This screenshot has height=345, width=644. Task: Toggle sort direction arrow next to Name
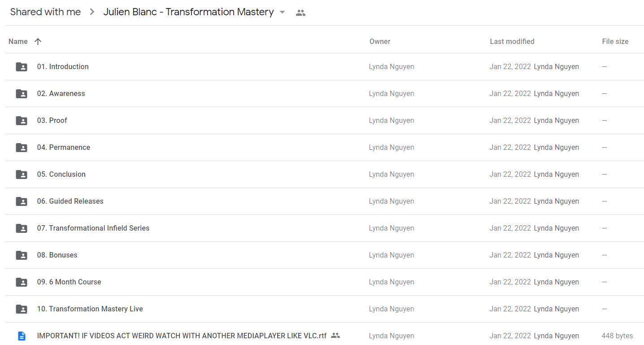pyautogui.click(x=38, y=42)
